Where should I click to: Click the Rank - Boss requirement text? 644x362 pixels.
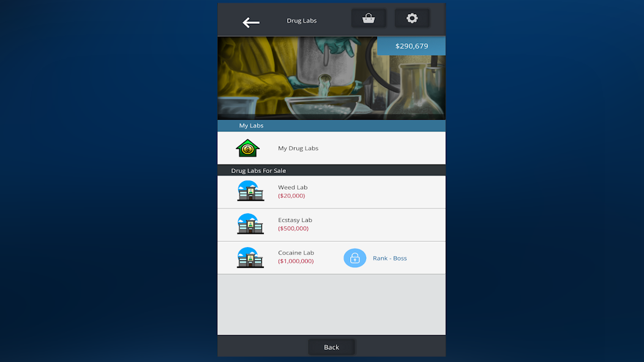click(390, 258)
